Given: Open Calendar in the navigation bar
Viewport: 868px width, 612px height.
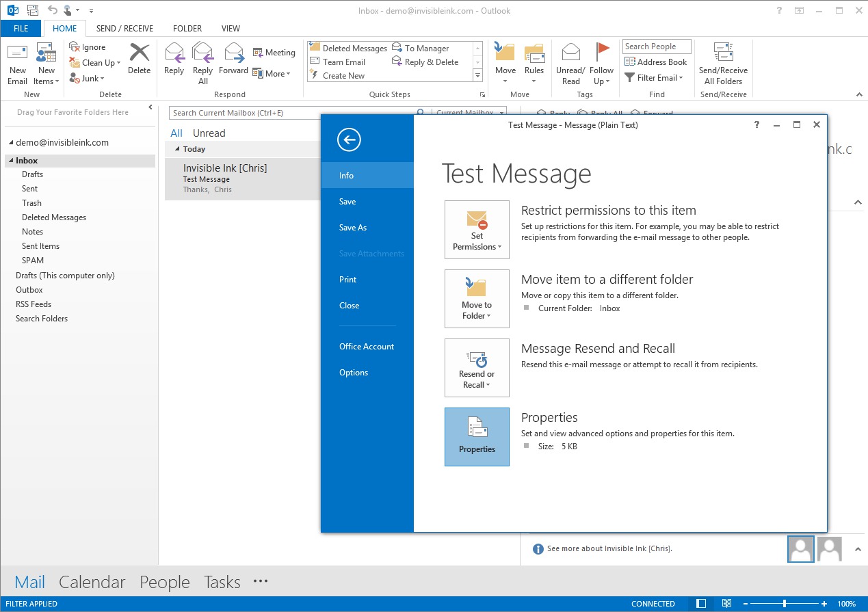Looking at the screenshot, I should (92, 582).
